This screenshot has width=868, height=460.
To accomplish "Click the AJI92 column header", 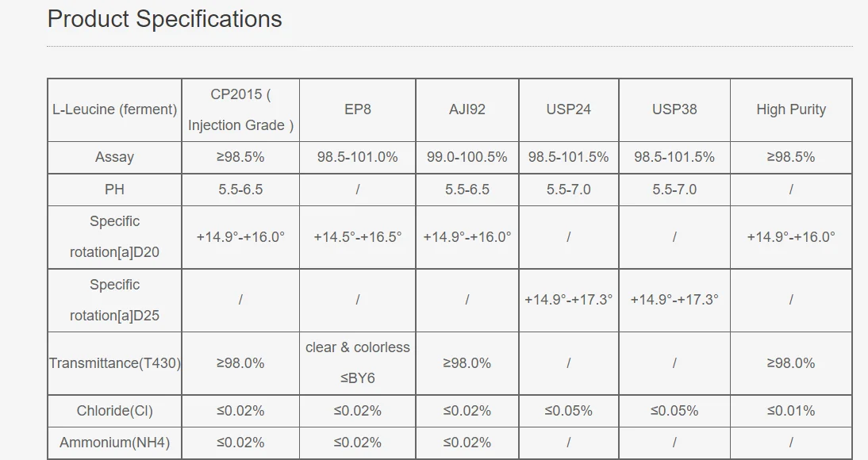I will point(467,109).
